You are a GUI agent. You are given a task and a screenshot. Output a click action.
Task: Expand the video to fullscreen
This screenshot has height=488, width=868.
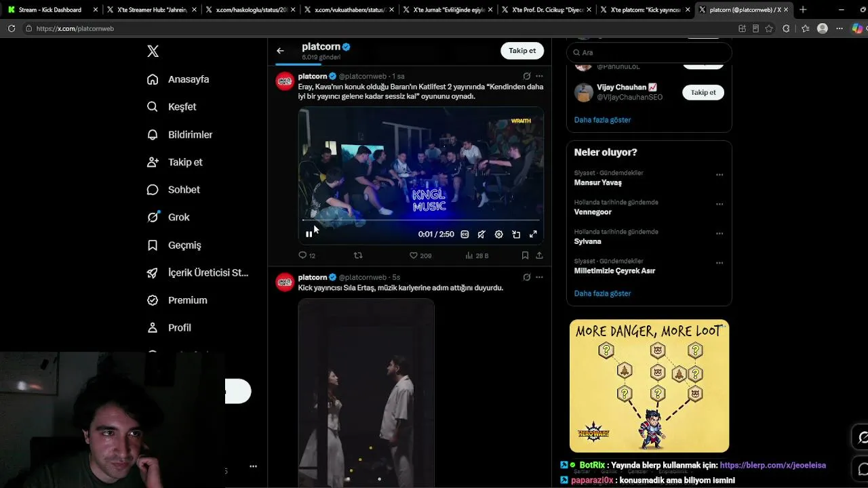(x=533, y=234)
